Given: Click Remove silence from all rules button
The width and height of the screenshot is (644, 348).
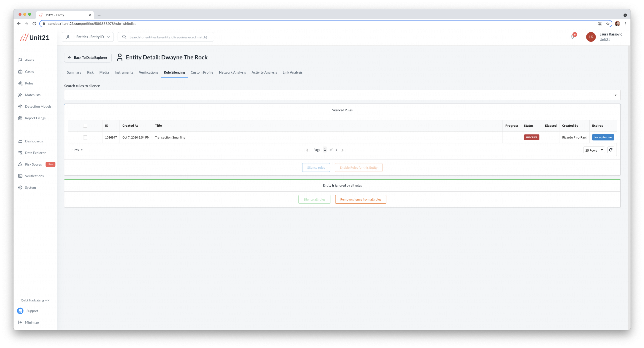Looking at the screenshot, I should [x=360, y=199].
